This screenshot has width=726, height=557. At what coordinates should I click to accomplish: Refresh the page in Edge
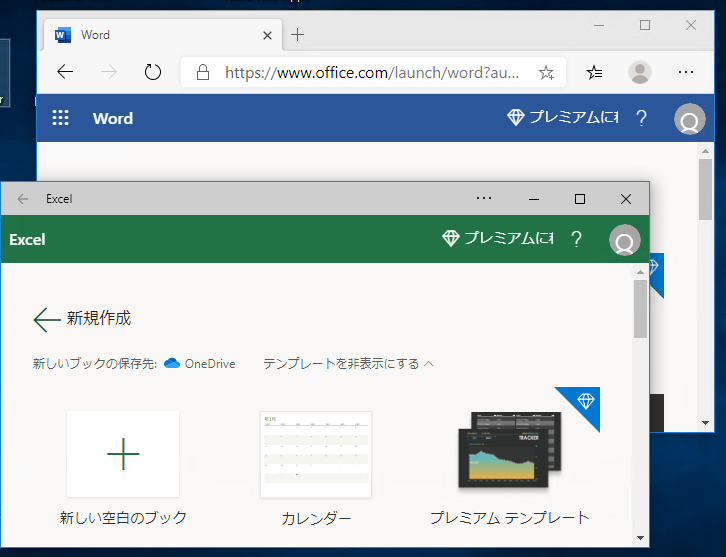coord(152,72)
